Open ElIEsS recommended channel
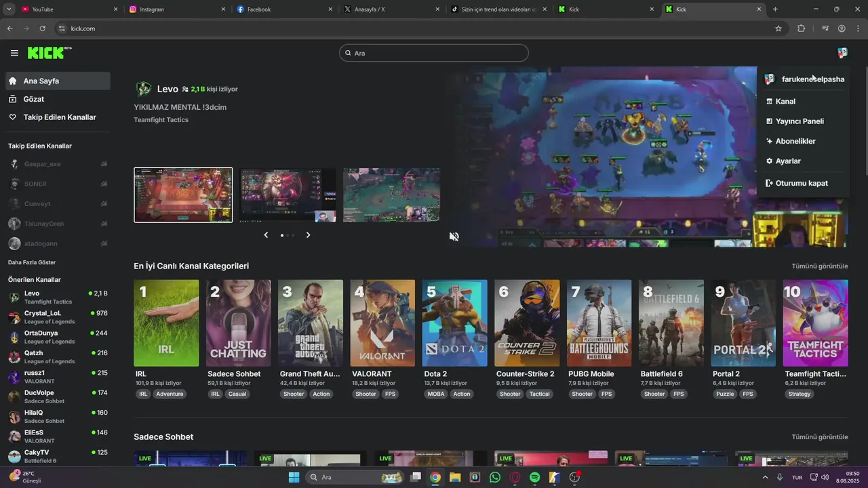Screen dimensions: 868x488 pos(58,436)
